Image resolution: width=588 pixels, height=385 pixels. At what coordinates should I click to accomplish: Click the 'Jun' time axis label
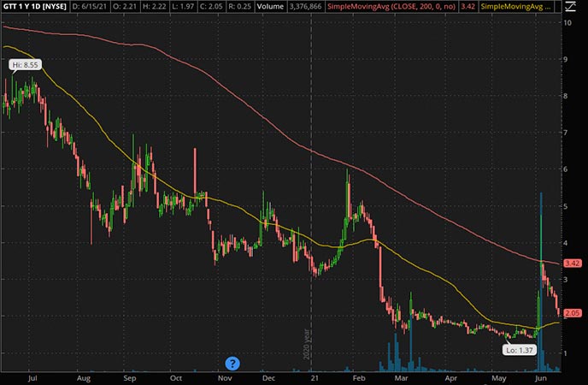pyautogui.click(x=541, y=378)
